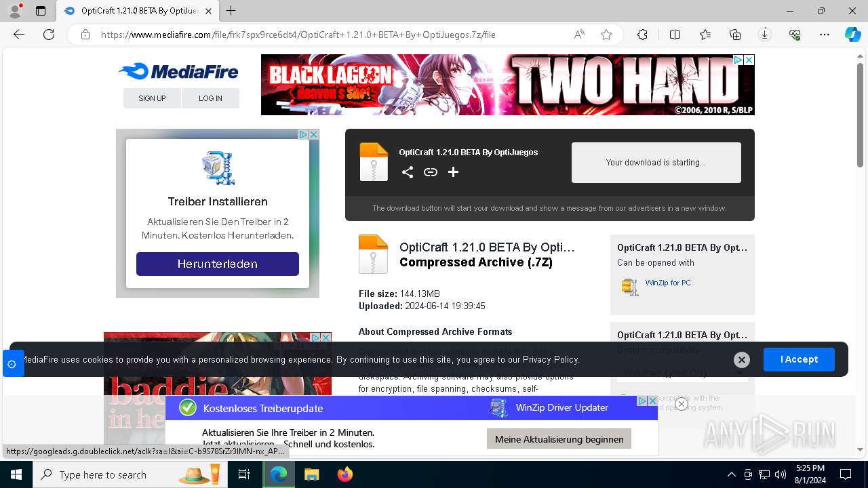Click SIGN UP button
Image resolution: width=868 pixels, height=488 pixels.
click(152, 98)
